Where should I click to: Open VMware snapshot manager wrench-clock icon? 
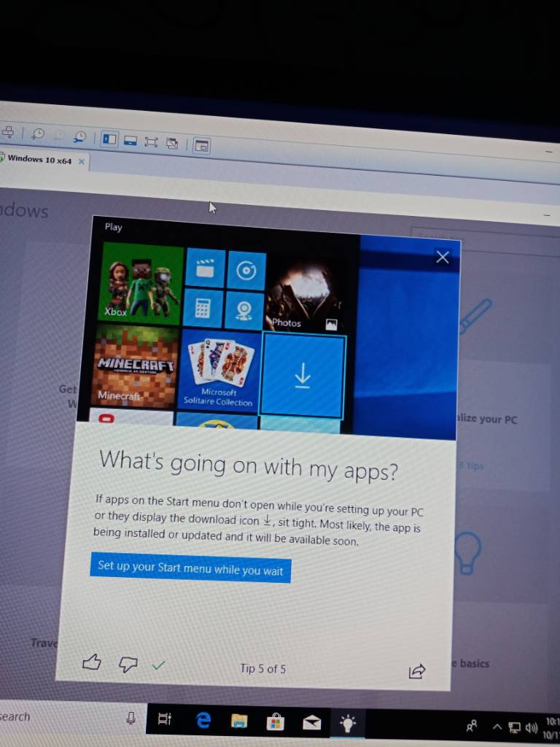[x=79, y=137]
